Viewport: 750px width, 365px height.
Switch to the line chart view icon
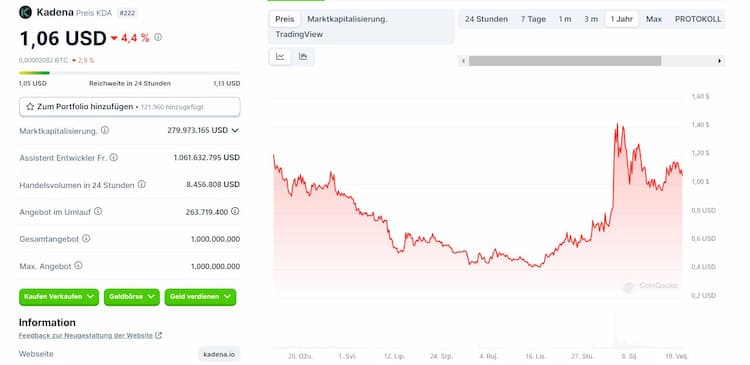[x=280, y=56]
